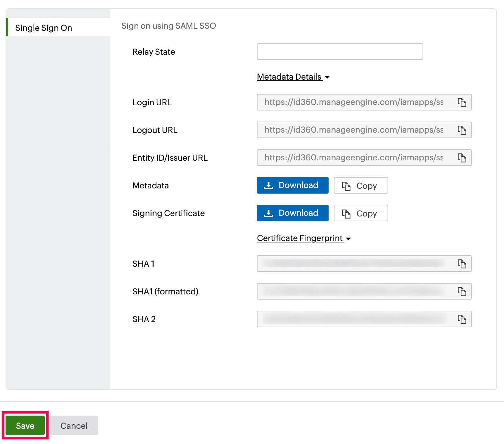Copy the Logout URL using its copy icon
Screen dimensions: 504x444
462,130
